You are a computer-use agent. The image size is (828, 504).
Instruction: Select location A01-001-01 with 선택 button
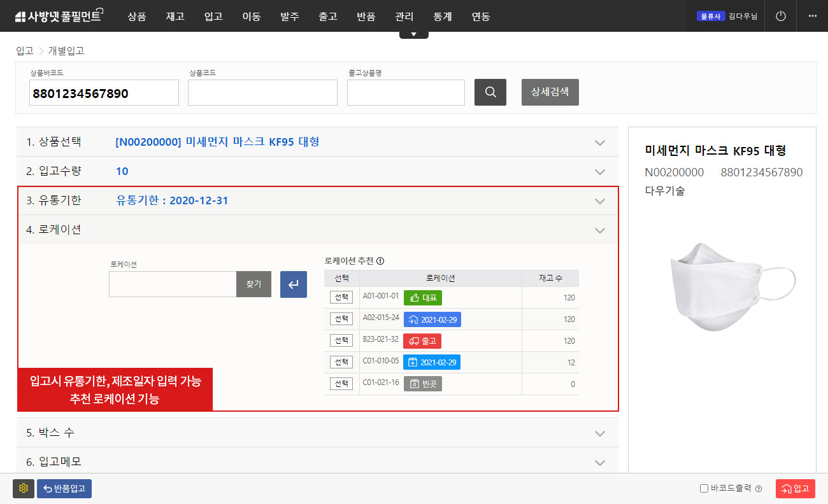[341, 297]
